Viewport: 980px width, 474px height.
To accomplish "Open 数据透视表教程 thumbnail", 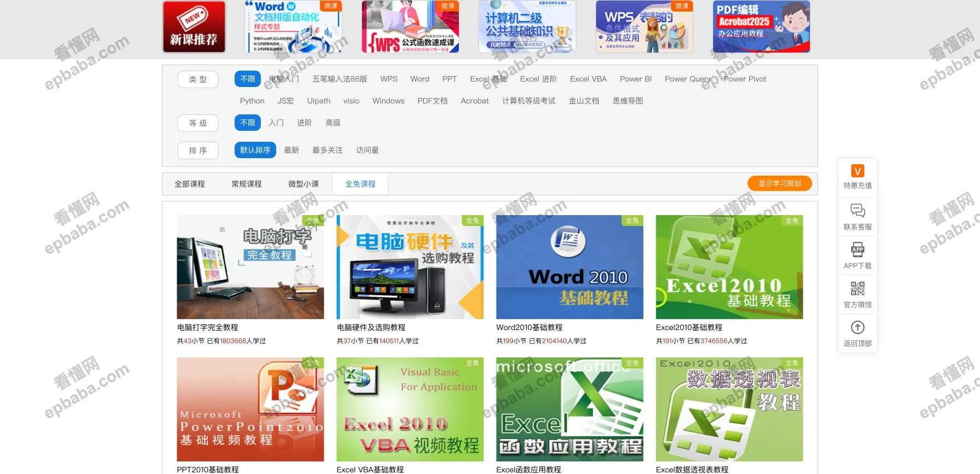I will point(730,409).
